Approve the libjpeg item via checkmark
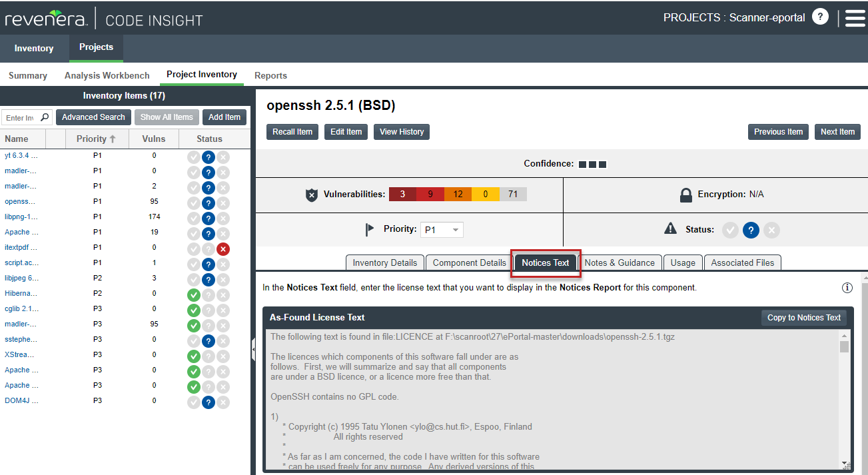 pos(194,279)
